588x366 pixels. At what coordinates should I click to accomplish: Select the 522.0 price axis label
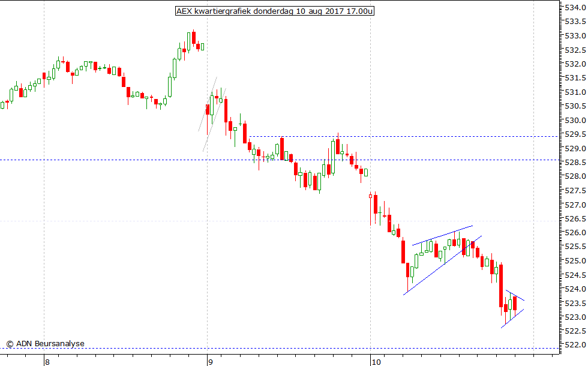pos(575,345)
